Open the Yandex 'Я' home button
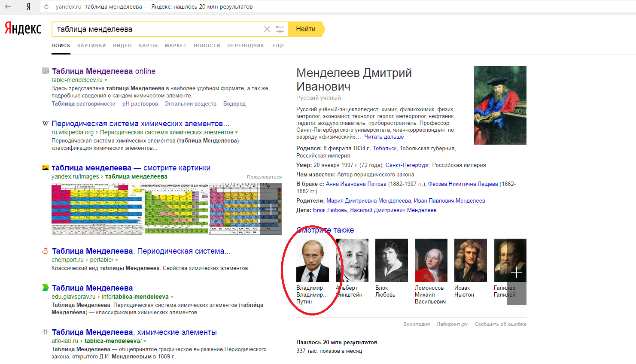This screenshot has height=364, width=636. point(28,6)
